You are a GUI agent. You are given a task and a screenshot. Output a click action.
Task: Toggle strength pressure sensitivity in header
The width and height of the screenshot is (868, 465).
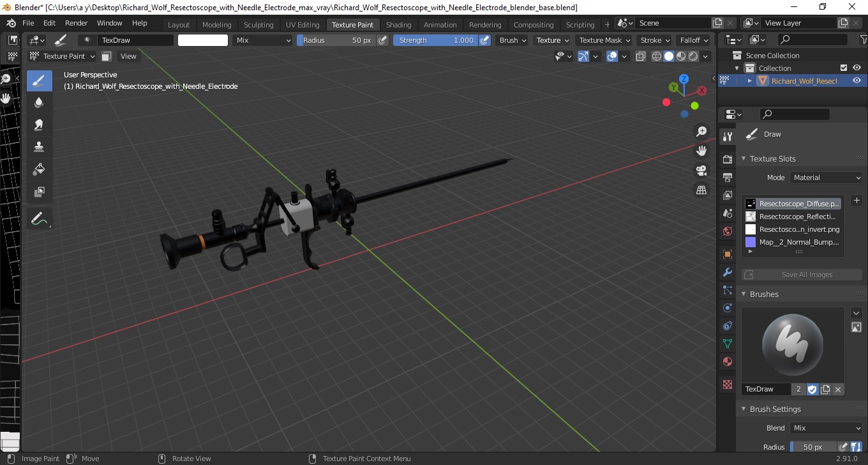click(485, 40)
